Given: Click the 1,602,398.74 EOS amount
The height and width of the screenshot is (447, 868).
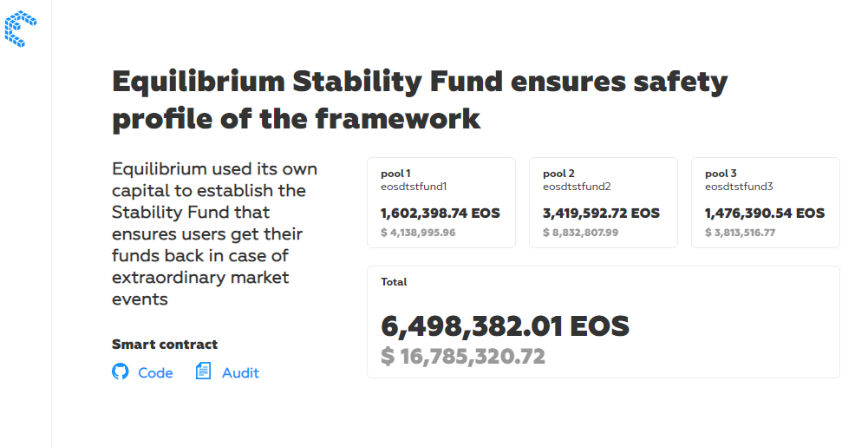Looking at the screenshot, I should [x=441, y=214].
